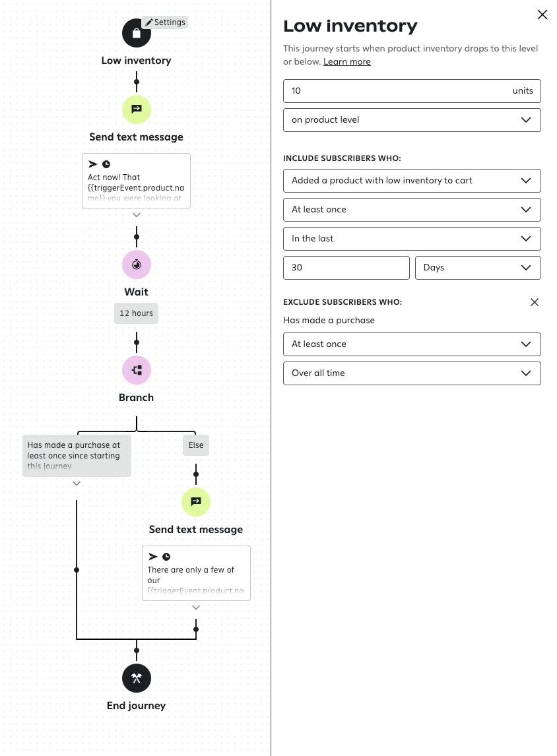Open the first Send text message node
The image size is (557, 756).
click(x=137, y=110)
